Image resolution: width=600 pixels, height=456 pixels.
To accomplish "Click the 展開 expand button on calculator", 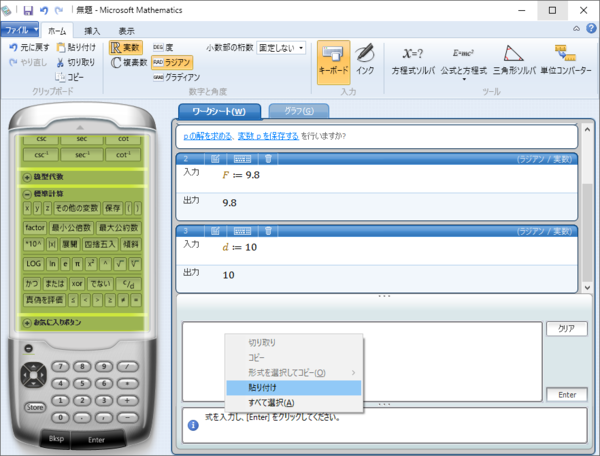I will 70,244.
